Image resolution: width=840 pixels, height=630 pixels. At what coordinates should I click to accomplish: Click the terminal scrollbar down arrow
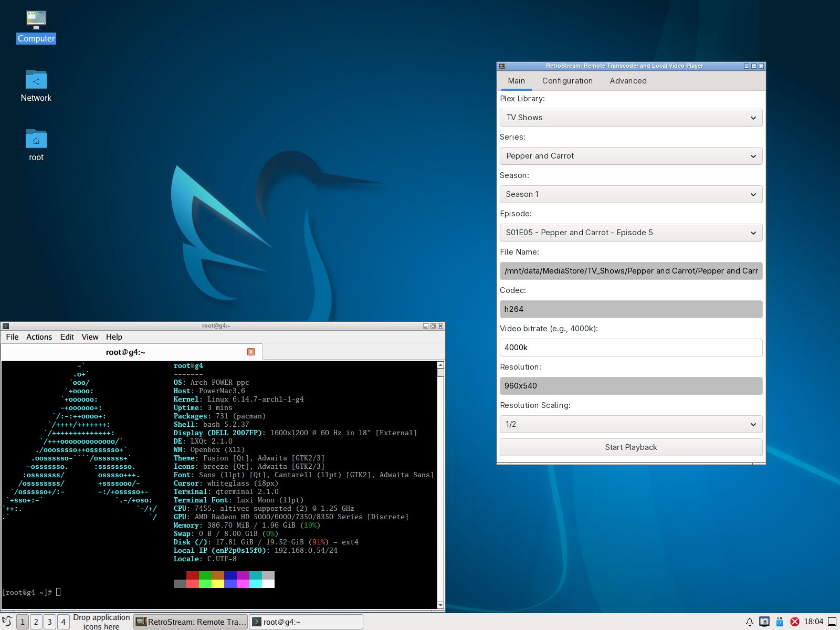click(x=440, y=605)
